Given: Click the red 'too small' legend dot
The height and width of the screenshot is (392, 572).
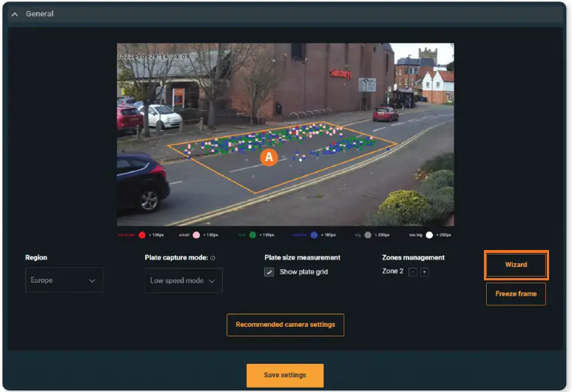Looking at the screenshot, I should tap(142, 235).
